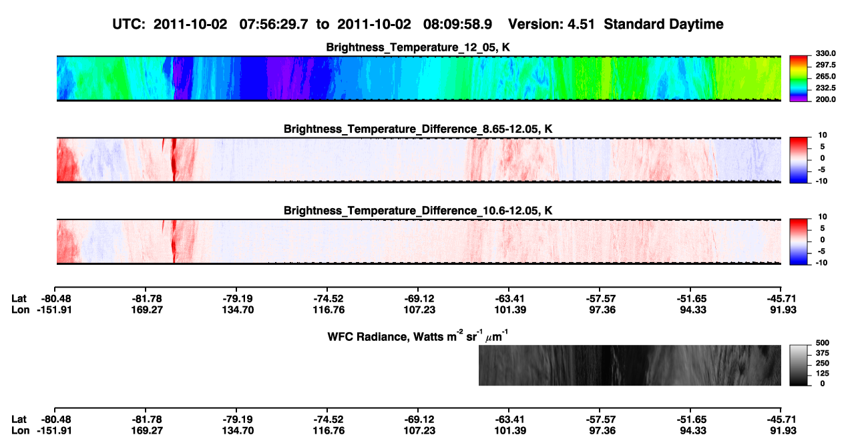Screen dimensions: 868x445
Task: Click the '265.0' colorbar tick label
Action: [x=825, y=77]
